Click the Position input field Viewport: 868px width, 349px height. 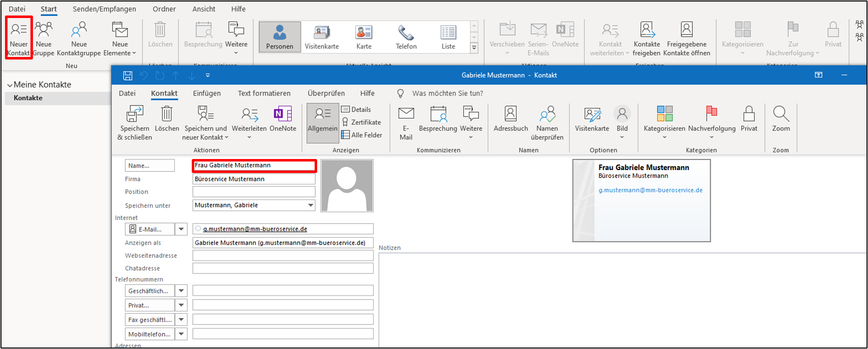pyautogui.click(x=254, y=192)
